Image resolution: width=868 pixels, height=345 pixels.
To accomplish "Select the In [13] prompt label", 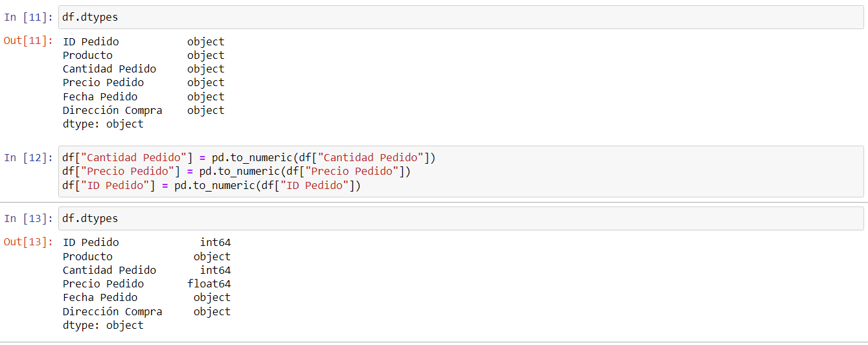I will pyautogui.click(x=29, y=219).
